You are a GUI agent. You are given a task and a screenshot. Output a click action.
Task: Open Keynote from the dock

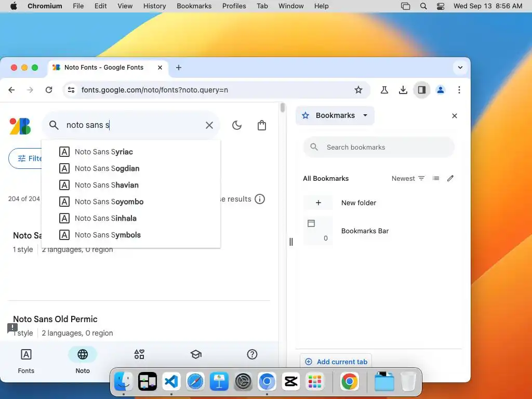[x=219, y=381]
